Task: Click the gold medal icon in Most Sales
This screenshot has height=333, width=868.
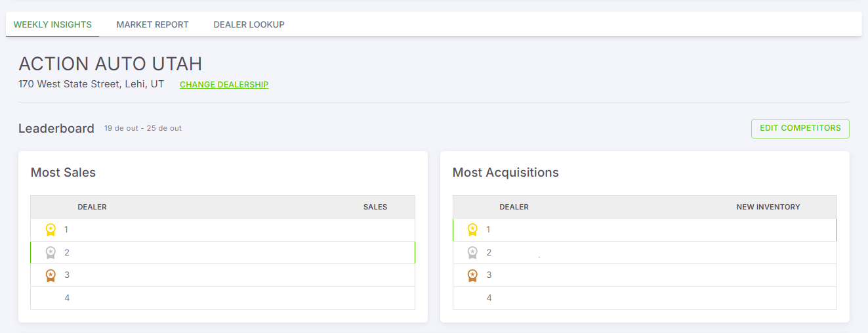Action: tap(51, 230)
